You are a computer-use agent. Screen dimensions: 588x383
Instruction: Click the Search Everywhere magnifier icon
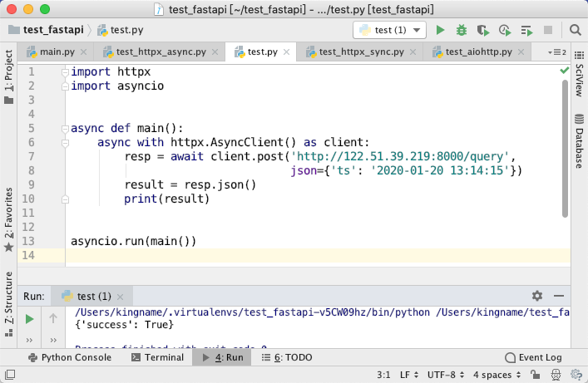tap(576, 30)
